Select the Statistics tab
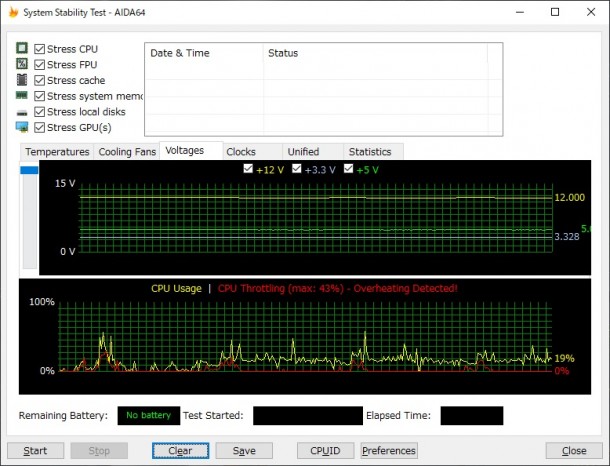Viewport: 610px width, 466px height. point(370,152)
